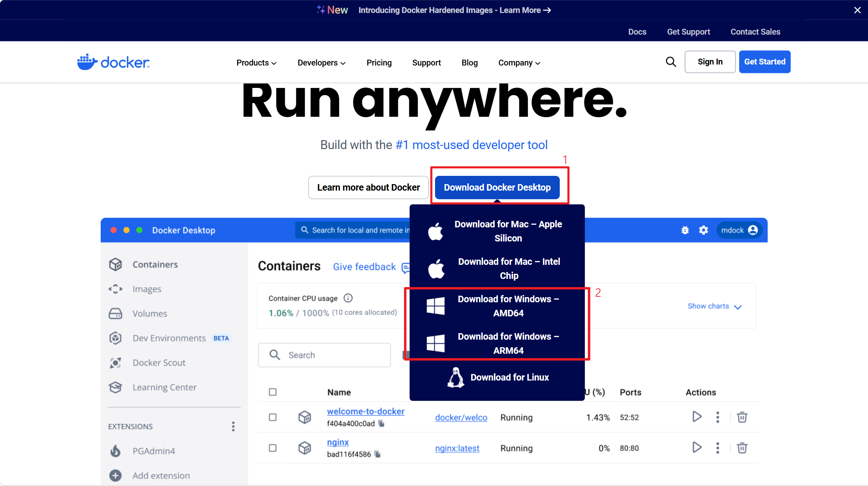The width and height of the screenshot is (868, 486).
Task: Expand Show charts in the containers panel
Action: [715, 306]
